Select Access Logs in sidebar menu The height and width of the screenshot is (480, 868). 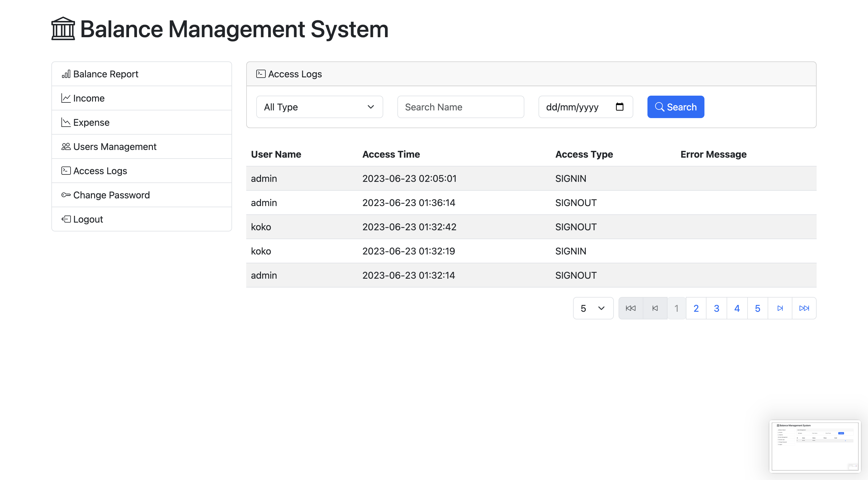141,171
